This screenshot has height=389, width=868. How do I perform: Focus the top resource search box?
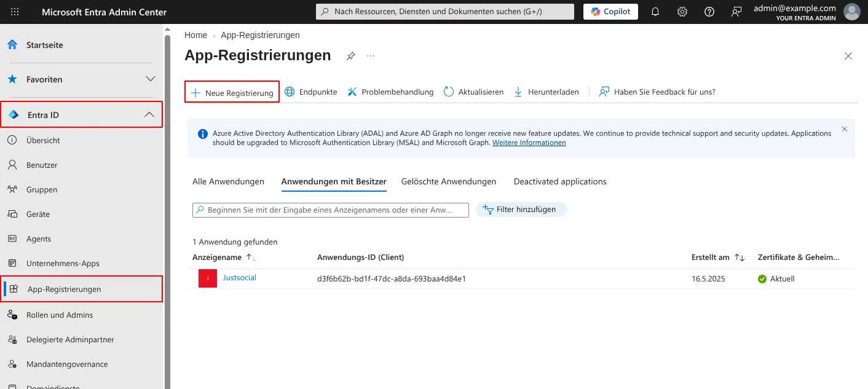445,12
